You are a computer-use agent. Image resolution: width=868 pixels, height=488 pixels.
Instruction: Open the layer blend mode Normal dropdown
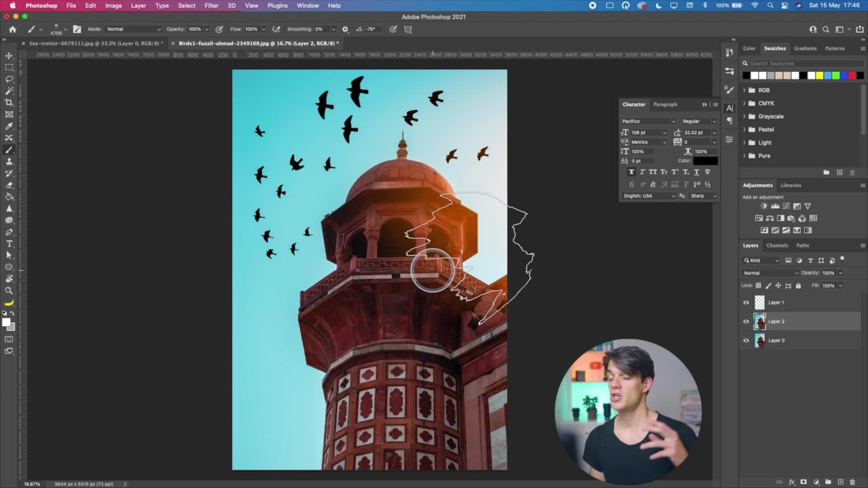(x=769, y=273)
